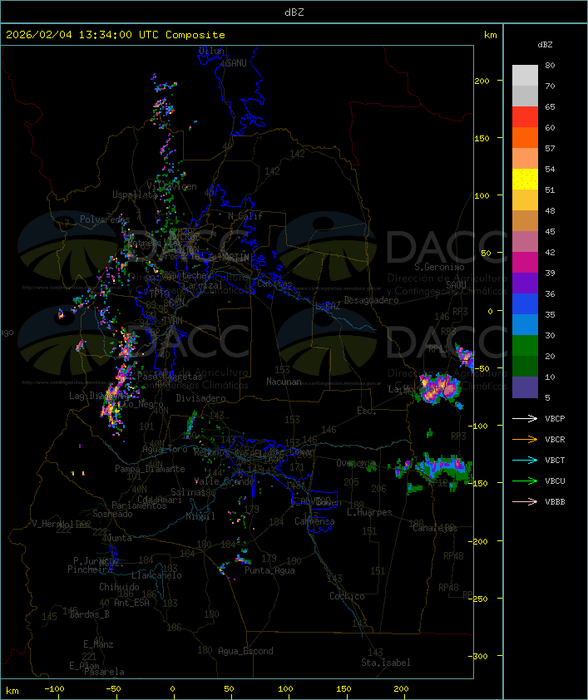
Task: Click the Nacunan map label
Action: [x=284, y=382]
